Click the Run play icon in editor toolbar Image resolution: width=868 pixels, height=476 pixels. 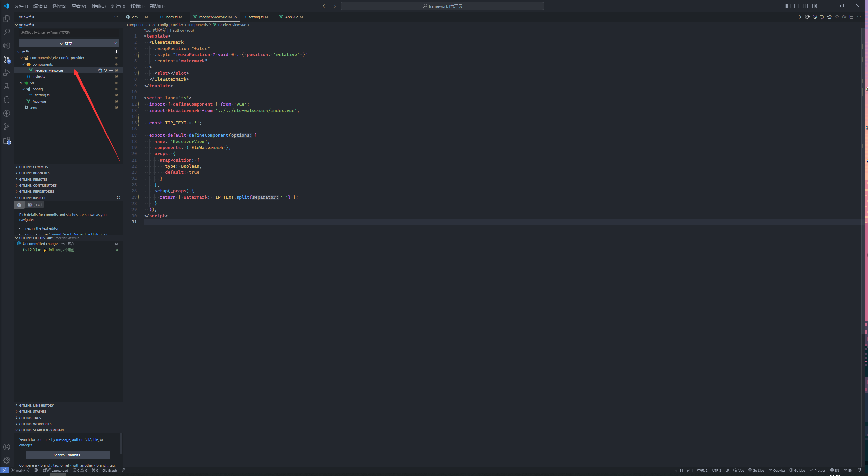800,17
